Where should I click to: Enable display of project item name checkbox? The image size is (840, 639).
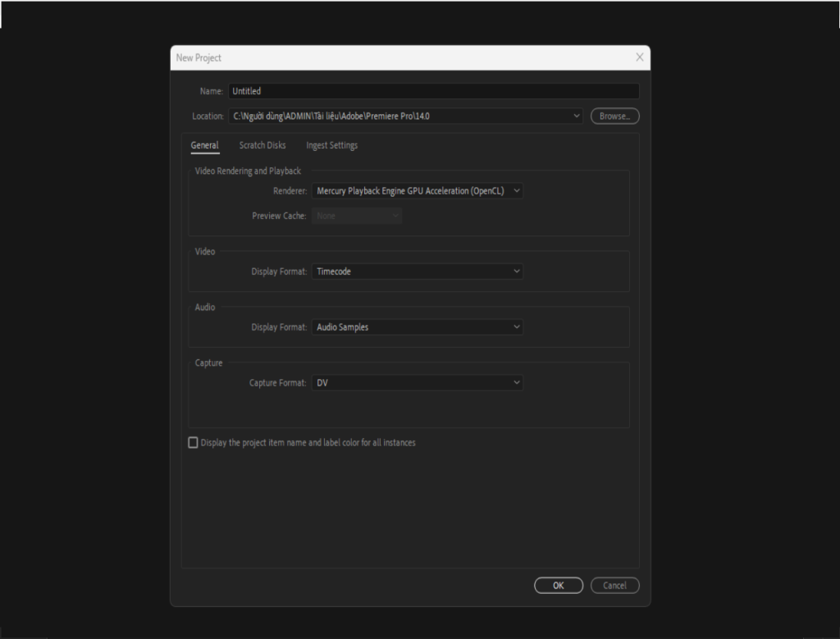(194, 443)
